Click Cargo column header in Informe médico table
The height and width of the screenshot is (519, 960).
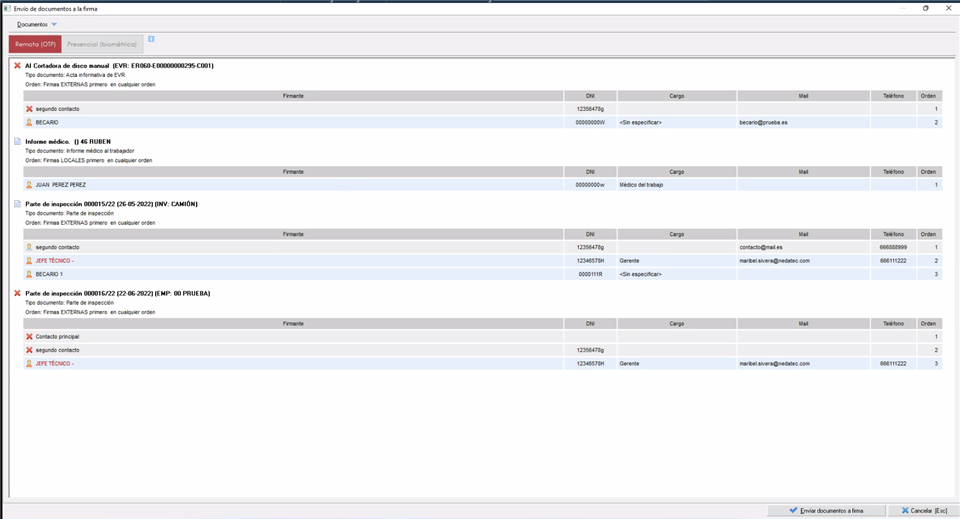coord(677,172)
